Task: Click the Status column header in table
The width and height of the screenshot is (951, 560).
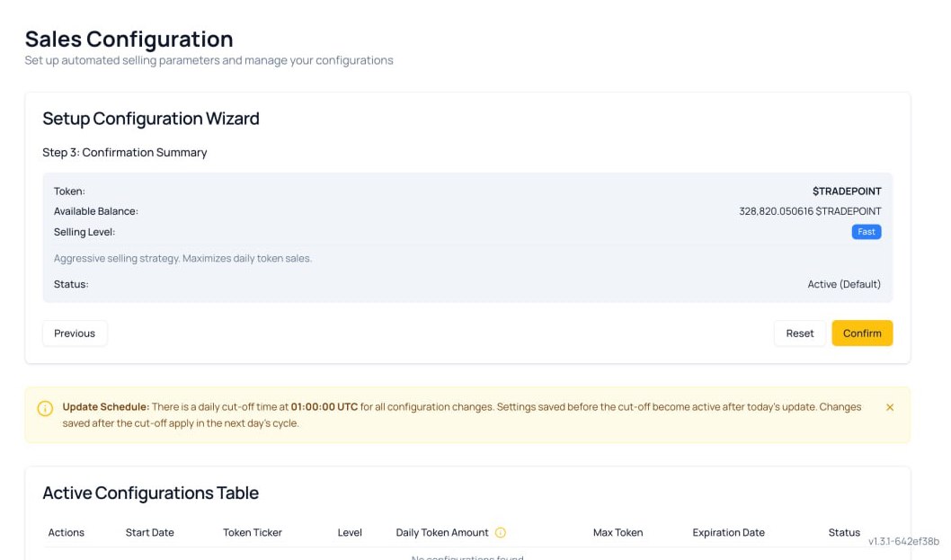Action: 844,532
